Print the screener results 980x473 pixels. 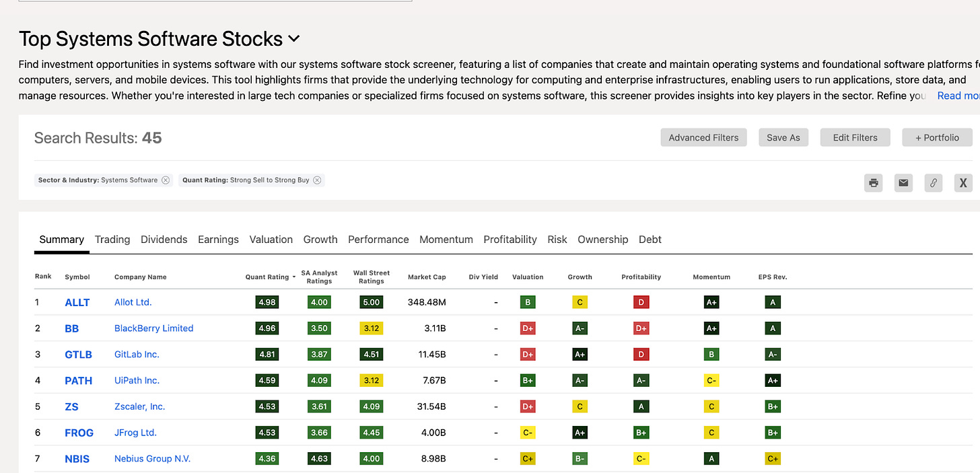click(874, 182)
